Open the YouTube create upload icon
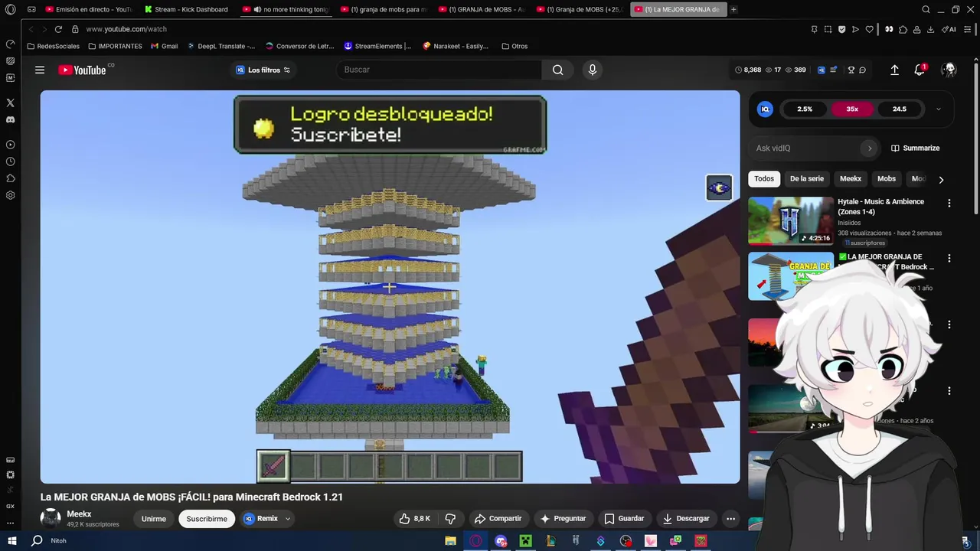 pyautogui.click(x=894, y=70)
